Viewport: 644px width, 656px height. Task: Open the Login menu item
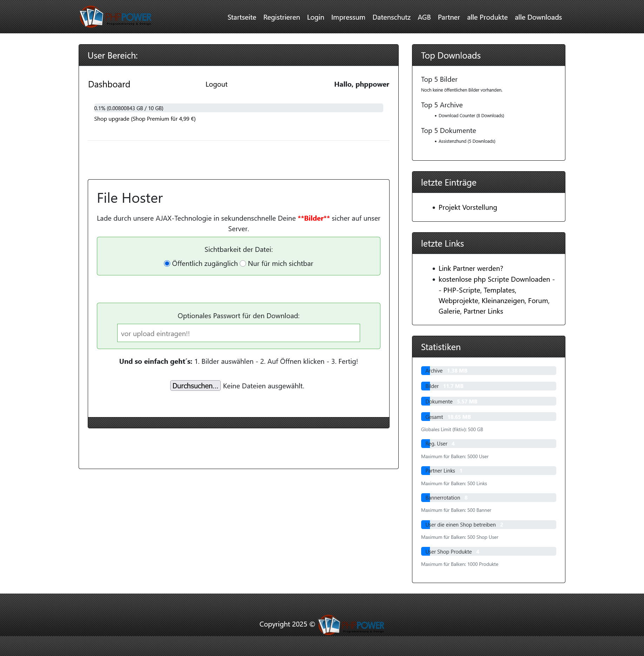pyautogui.click(x=315, y=17)
